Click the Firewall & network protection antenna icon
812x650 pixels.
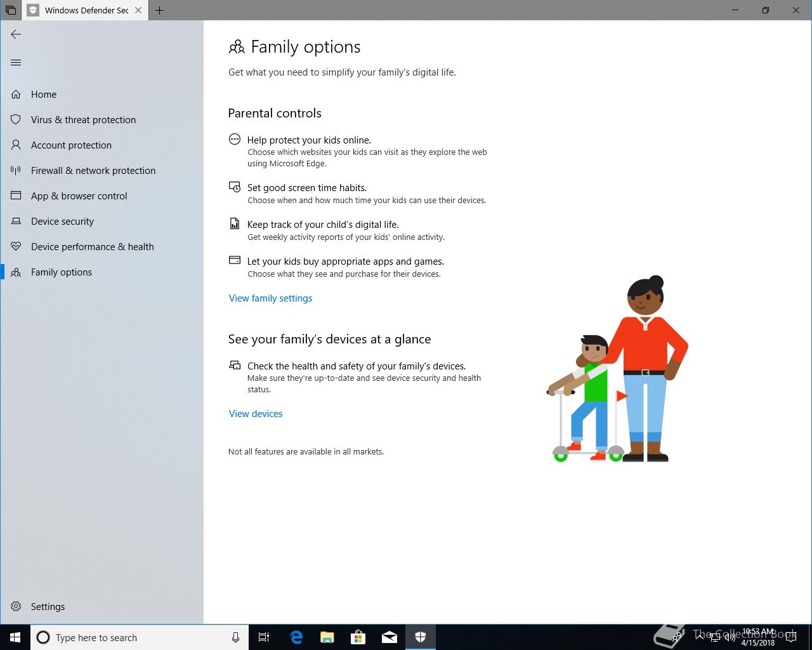click(16, 170)
